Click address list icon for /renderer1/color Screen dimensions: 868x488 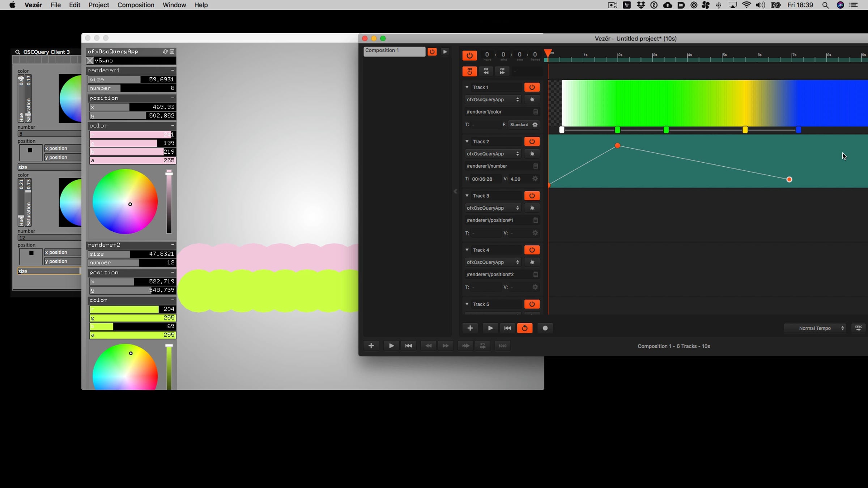coord(536,112)
